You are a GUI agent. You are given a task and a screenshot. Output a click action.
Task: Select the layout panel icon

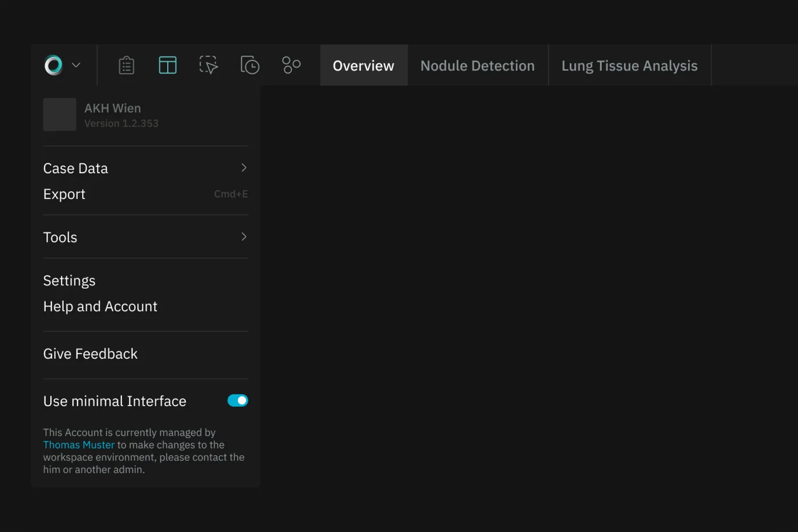tap(168, 65)
